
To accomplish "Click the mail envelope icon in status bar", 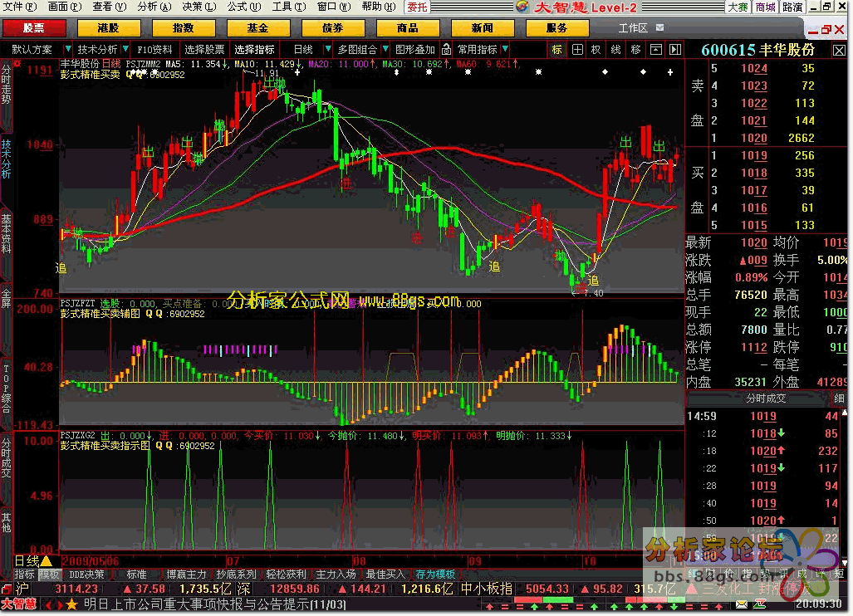I will click(x=742, y=604).
